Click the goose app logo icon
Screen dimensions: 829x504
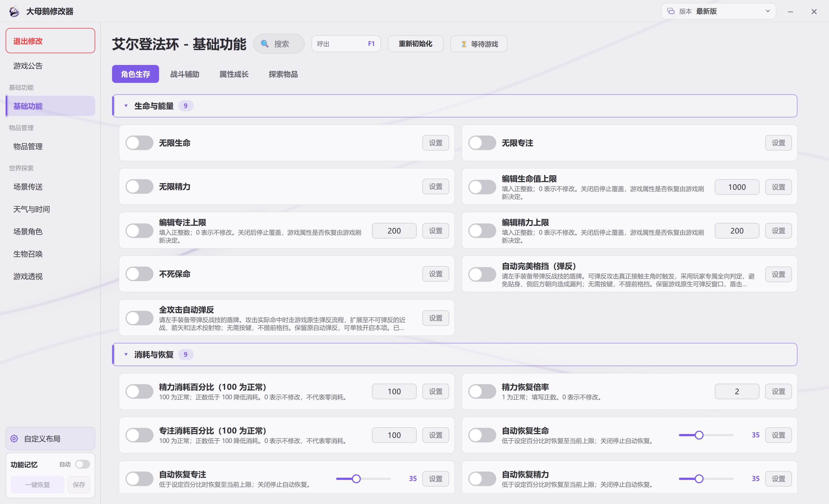click(x=14, y=11)
